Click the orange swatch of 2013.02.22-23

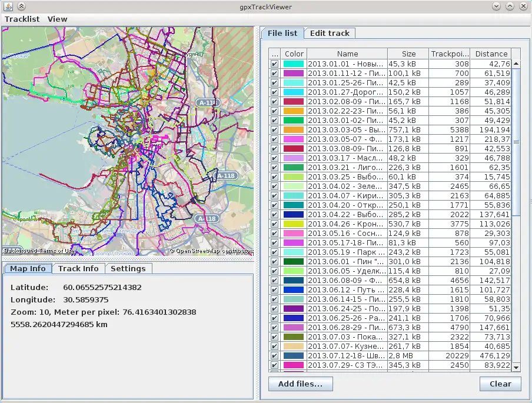click(294, 111)
